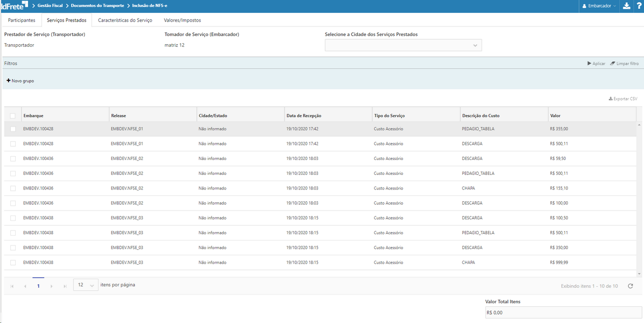Click the Exportar CSV button
The width and height of the screenshot is (644, 323).
click(623, 99)
